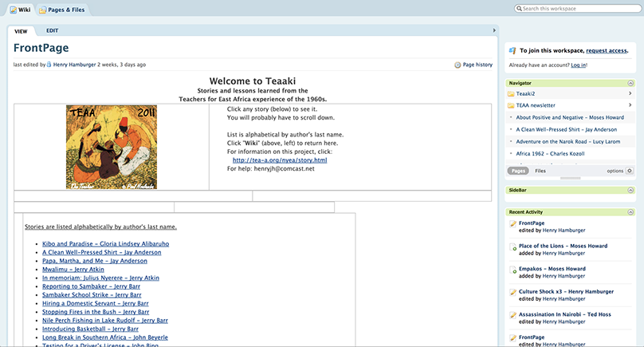Click the TEAA 2011 painting thumbnail
Screen dimensions: 644x347
[x=111, y=148]
